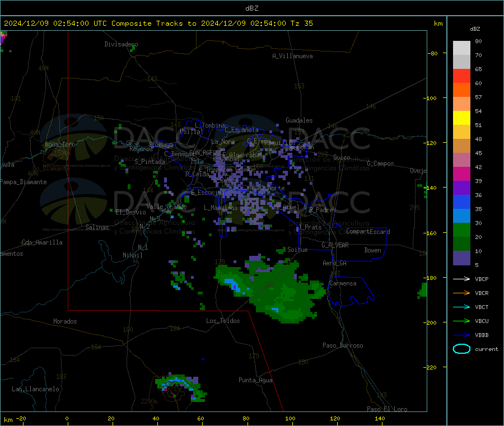Click the 'El_Desvio' place label
504x426 pixels.
click(130, 212)
